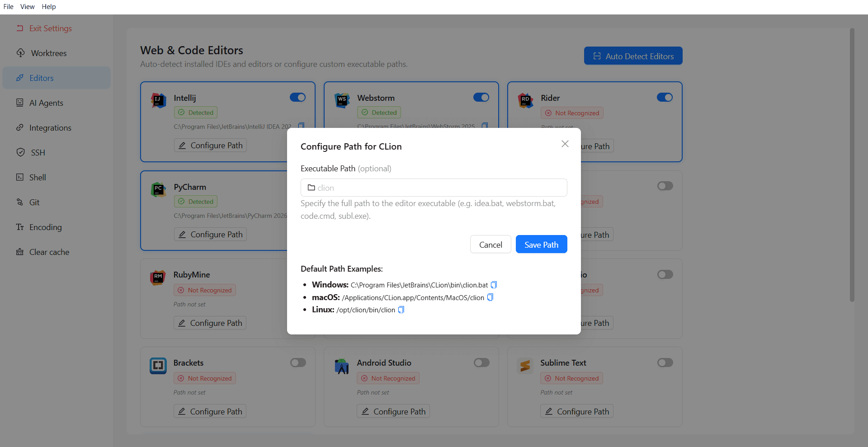Image resolution: width=868 pixels, height=447 pixels.
Task: Click the PyCharm logo icon
Action: point(158,189)
